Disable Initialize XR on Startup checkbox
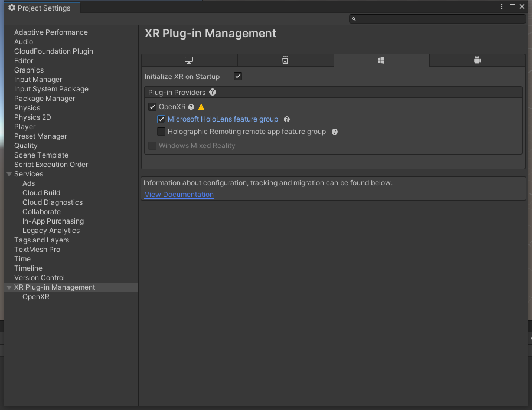The image size is (532, 410). 238,76
